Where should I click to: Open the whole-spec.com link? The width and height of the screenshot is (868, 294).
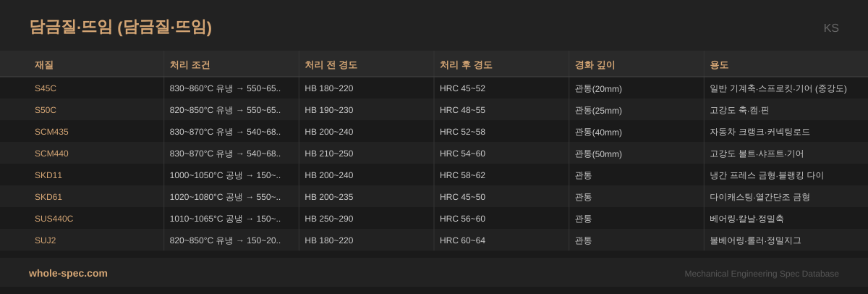68,273
